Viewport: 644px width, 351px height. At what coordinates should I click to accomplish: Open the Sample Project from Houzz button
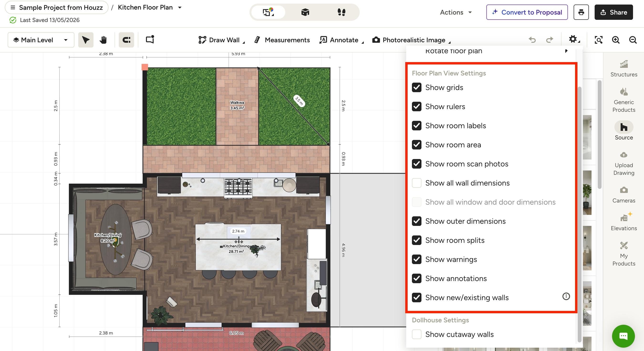click(x=57, y=7)
